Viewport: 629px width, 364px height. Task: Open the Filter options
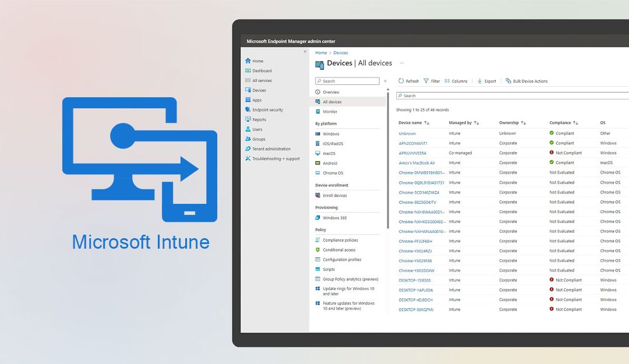pyautogui.click(x=432, y=81)
